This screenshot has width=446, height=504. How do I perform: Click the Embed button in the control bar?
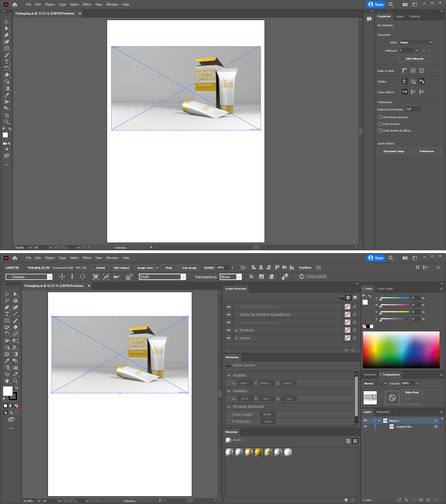101,268
